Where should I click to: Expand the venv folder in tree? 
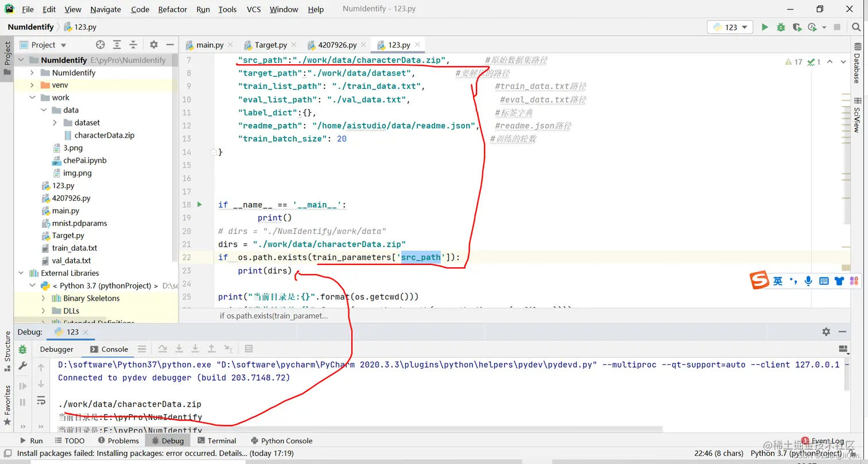(33, 85)
